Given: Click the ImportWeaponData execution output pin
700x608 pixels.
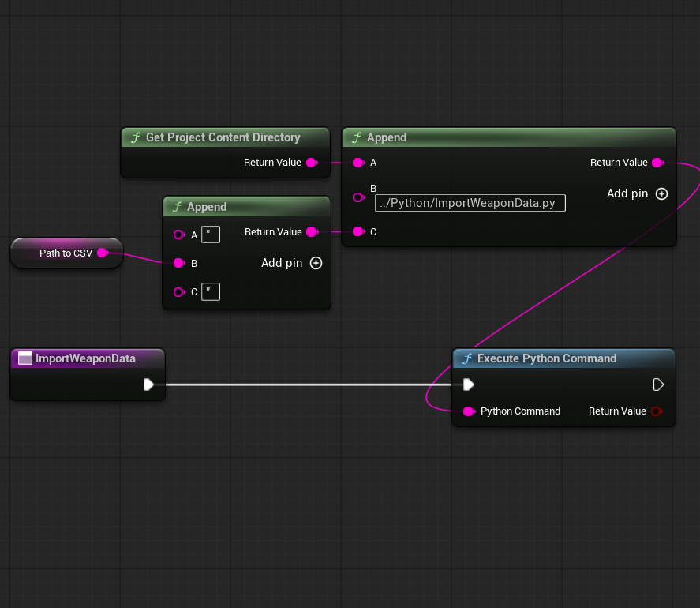Looking at the screenshot, I should [148, 385].
